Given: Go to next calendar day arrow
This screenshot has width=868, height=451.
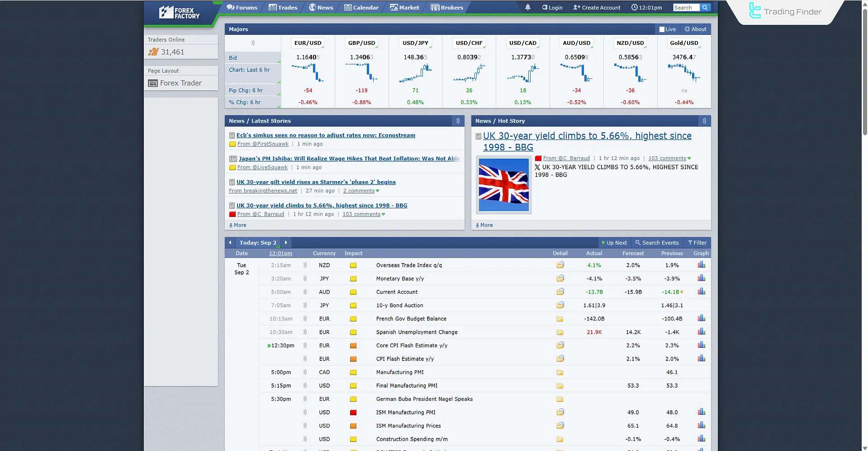Looking at the screenshot, I should coord(286,243).
